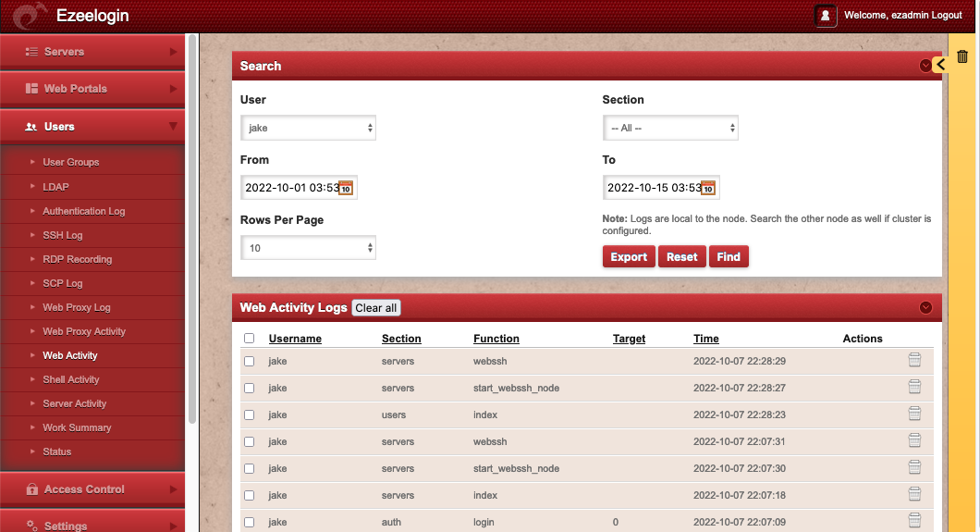Select the Web Activity sidebar item
This screenshot has width=980, height=532.
coord(70,355)
